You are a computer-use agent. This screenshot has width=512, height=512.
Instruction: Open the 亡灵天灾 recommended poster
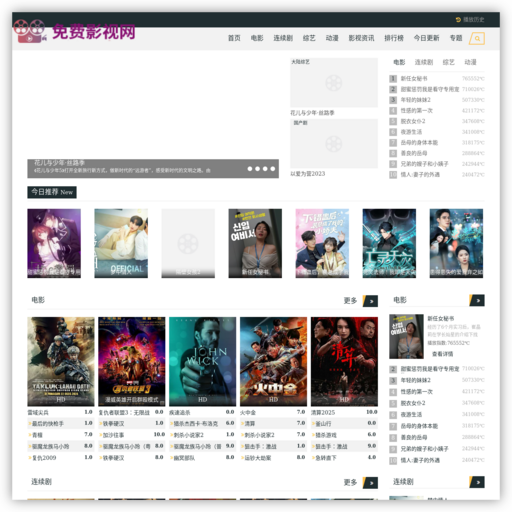pyautogui.click(x=389, y=243)
